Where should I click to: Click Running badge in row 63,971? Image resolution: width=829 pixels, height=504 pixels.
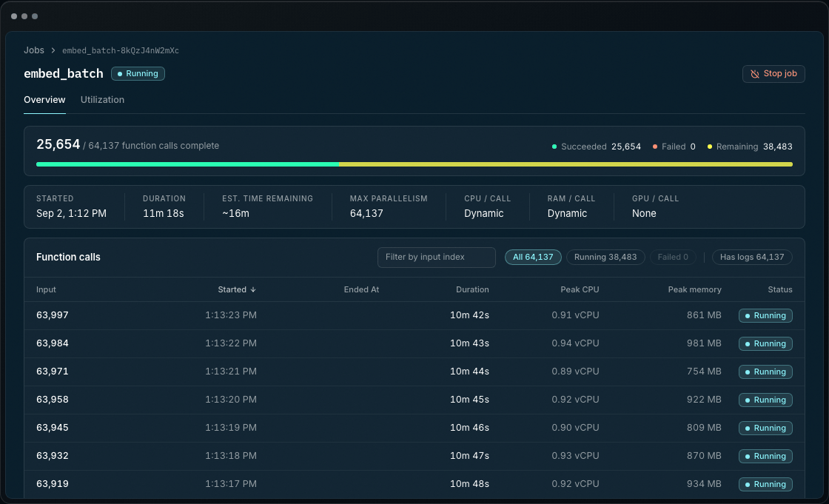tap(765, 372)
